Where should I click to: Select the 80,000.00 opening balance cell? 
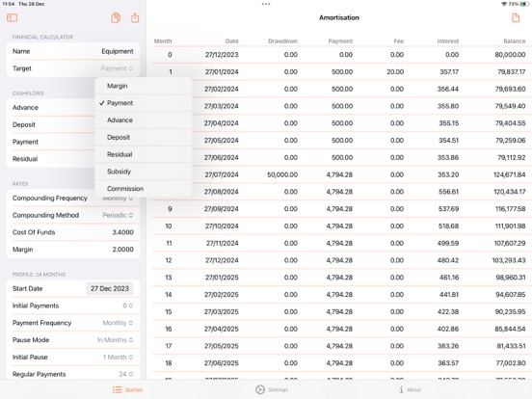point(510,55)
